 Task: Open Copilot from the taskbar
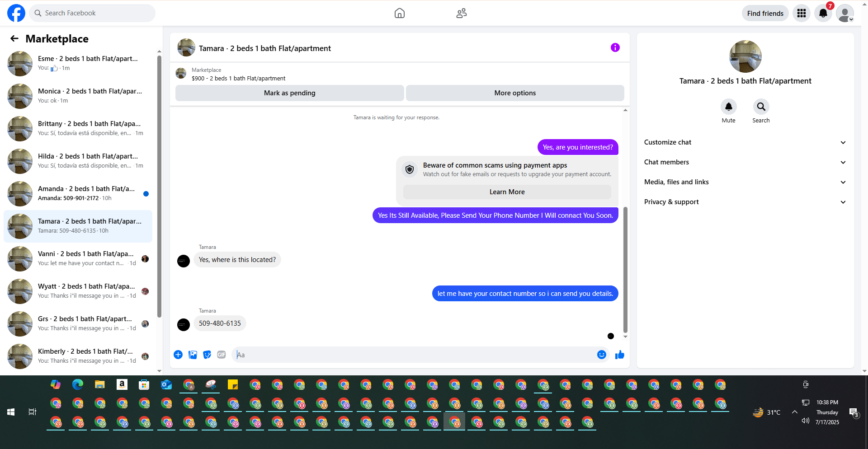[56, 384]
